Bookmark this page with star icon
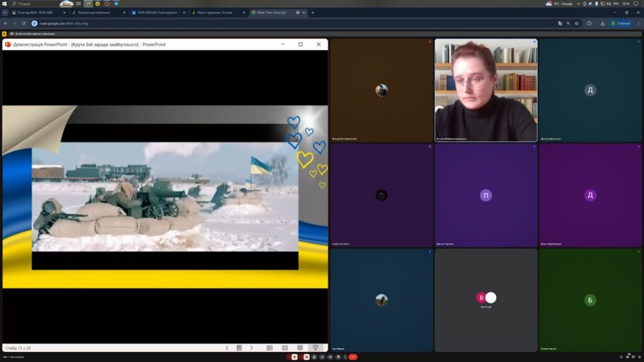Screen dimensions: 644x362 [577, 23]
